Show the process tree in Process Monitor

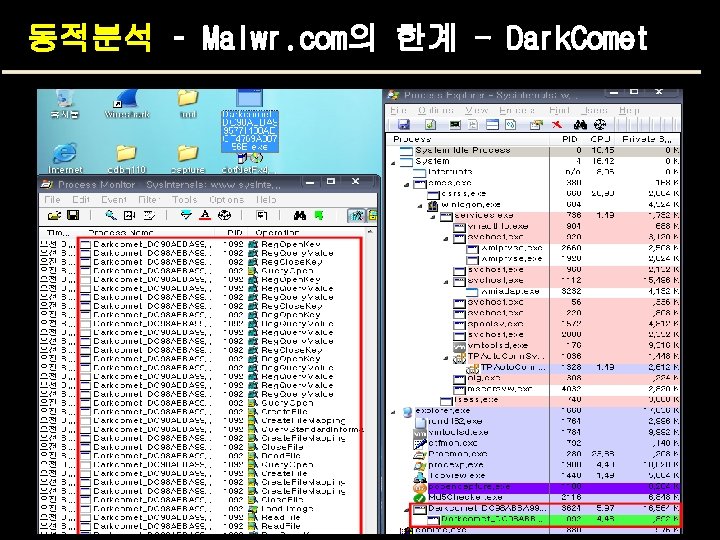pyautogui.click(x=262, y=215)
